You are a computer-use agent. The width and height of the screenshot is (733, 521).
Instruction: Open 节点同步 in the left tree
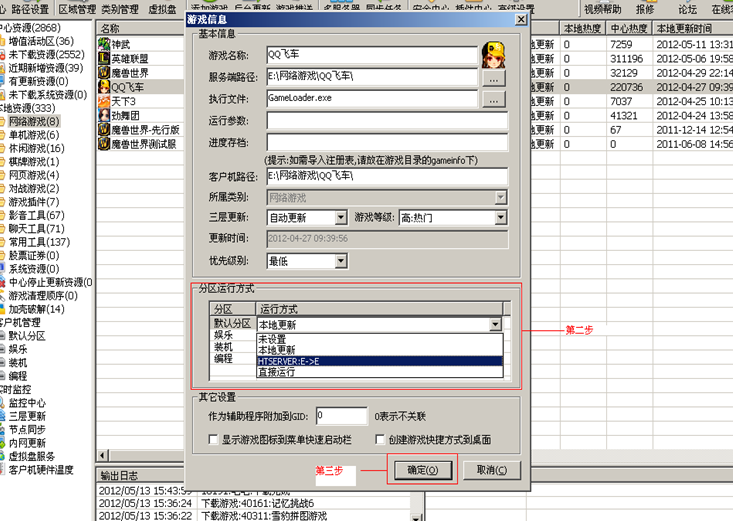click(27, 430)
